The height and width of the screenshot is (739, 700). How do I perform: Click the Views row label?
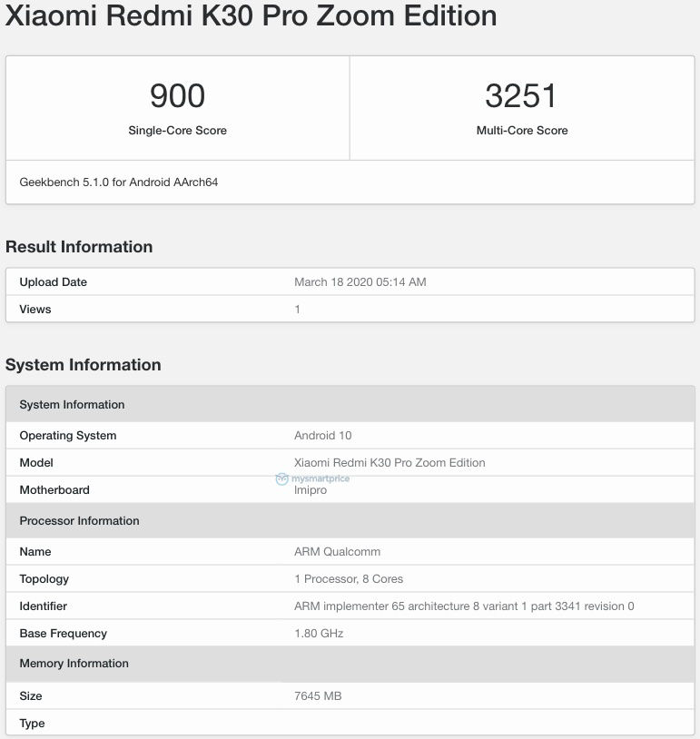tap(35, 310)
